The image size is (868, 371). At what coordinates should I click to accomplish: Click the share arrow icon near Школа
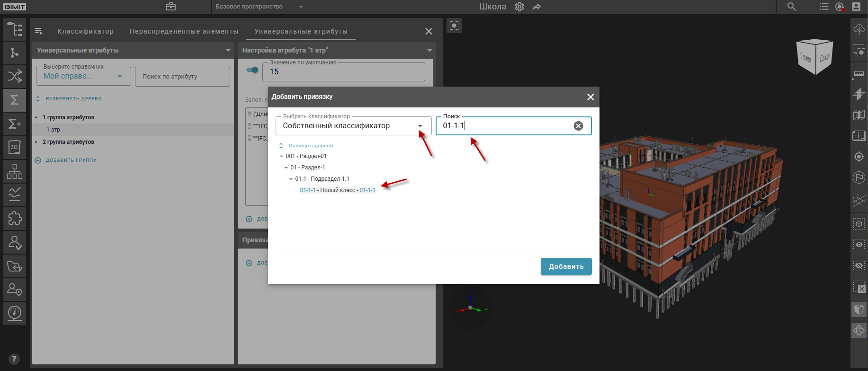(537, 7)
